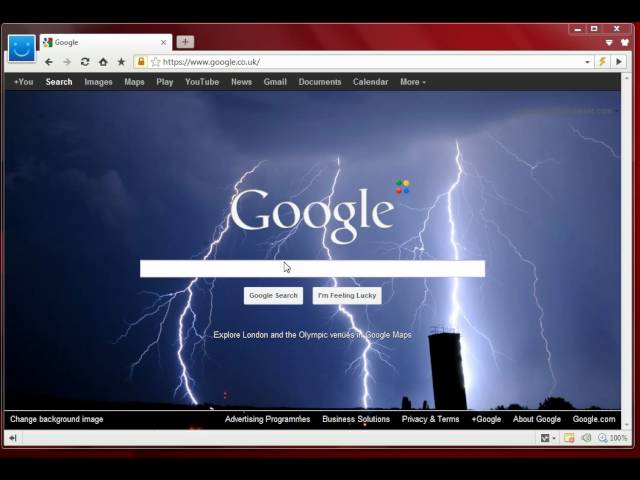Click the zoom magnifier icon in status bar
The width and height of the screenshot is (640, 480).
(x=602, y=438)
